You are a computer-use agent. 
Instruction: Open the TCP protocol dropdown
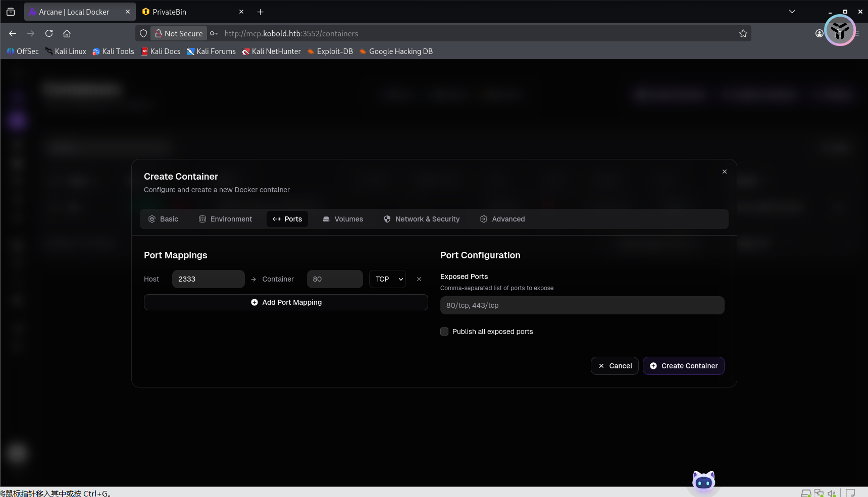[x=387, y=279]
